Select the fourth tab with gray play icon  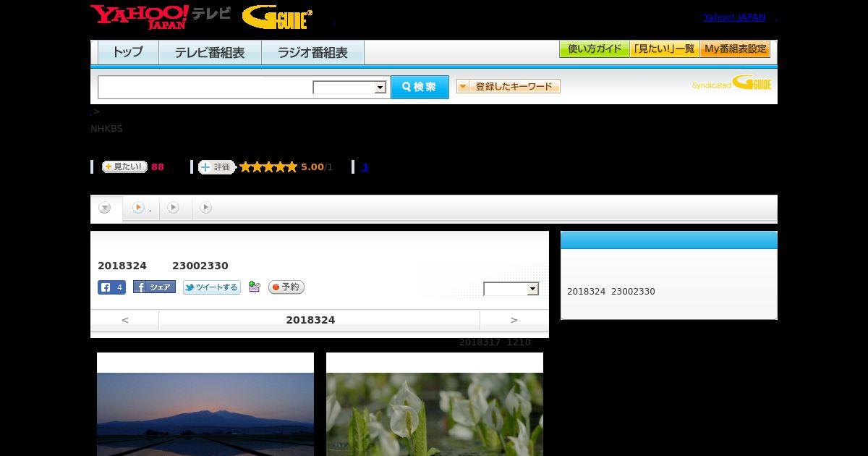pos(206,208)
